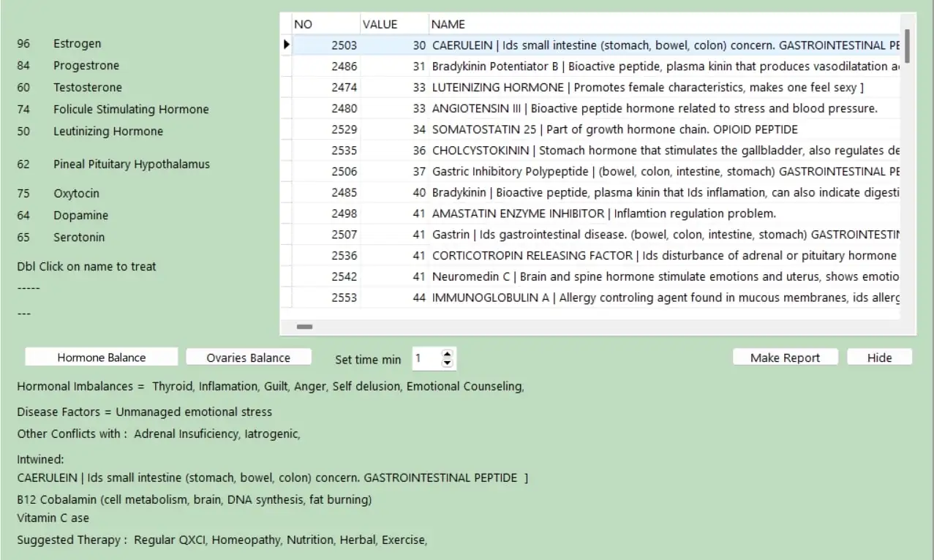This screenshot has height=560, width=934.
Task: Click Oxytocin in the hormone list
Action: [76, 194]
